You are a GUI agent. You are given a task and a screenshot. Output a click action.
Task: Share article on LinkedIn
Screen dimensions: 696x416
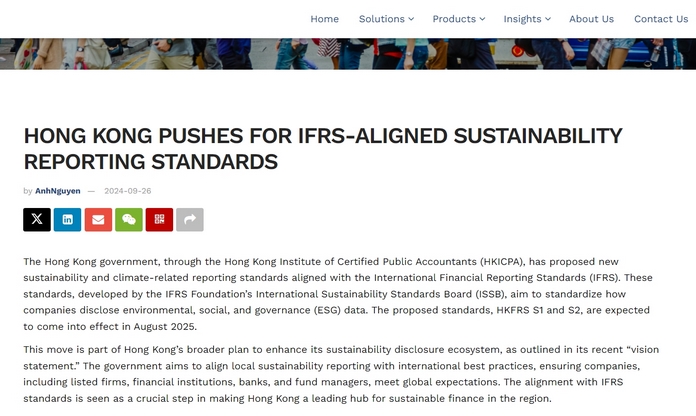pyautogui.click(x=67, y=219)
